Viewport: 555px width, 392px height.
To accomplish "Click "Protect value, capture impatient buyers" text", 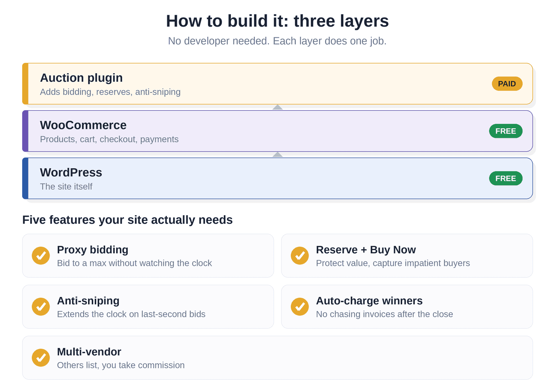I will (393, 263).
